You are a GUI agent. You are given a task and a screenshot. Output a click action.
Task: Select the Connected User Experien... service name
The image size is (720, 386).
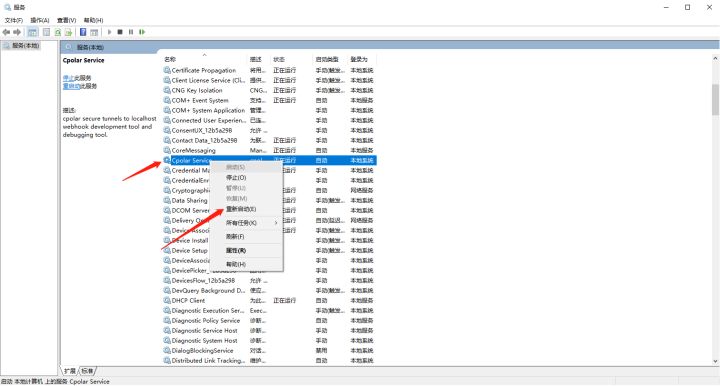point(208,121)
